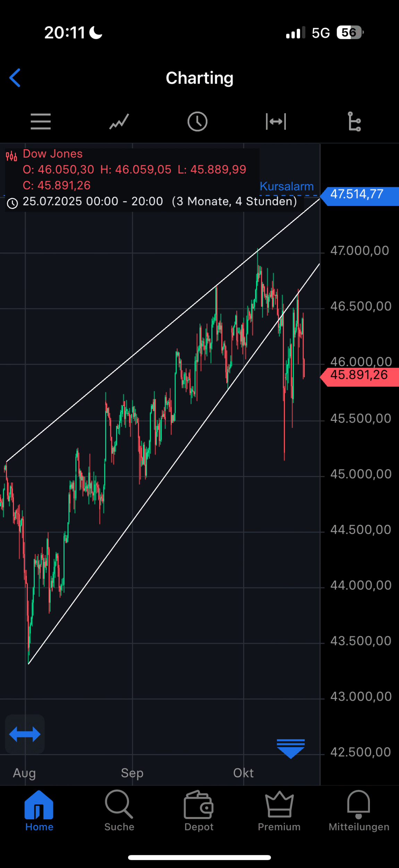Open the drawing tools tree icon
The image size is (399, 868).
click(x=354, y=122)
